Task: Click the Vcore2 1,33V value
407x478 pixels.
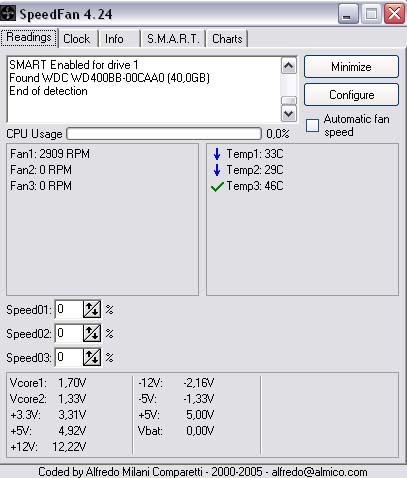Action: tap(72, 399)
